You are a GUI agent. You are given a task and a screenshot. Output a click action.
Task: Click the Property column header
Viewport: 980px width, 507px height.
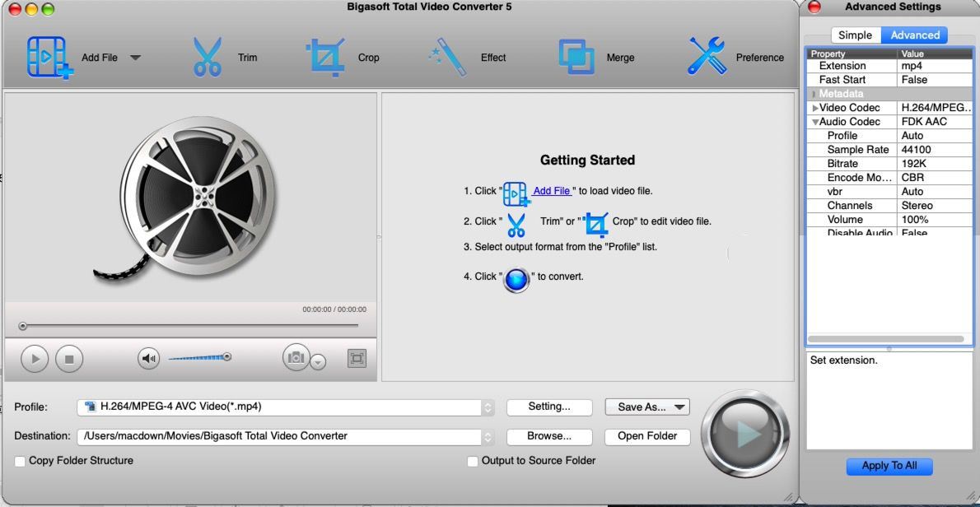[852, 53]
